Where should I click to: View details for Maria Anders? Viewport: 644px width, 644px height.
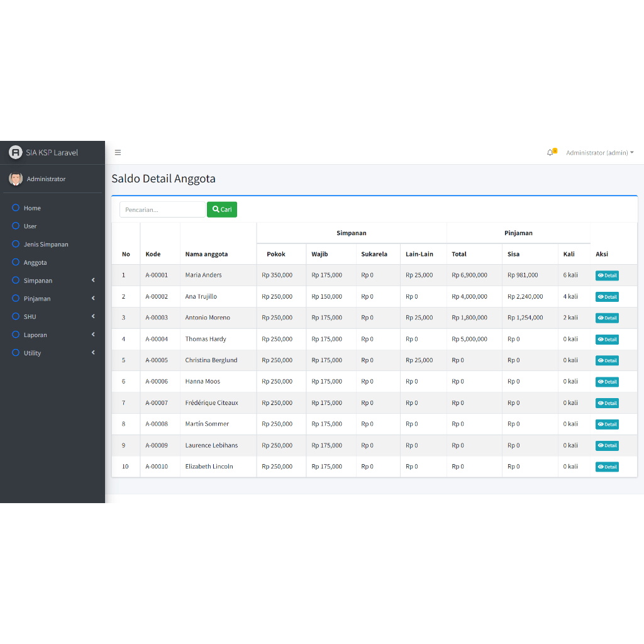[x=607, y=275]
